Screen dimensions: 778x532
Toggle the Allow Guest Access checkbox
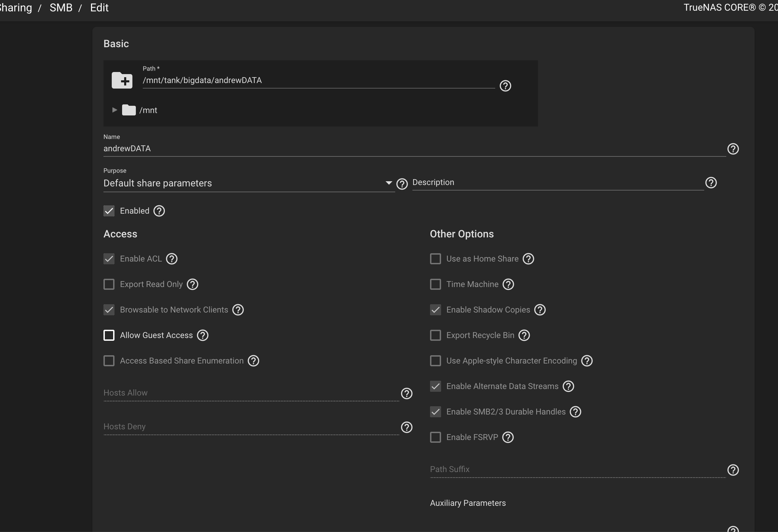[109, 335]
